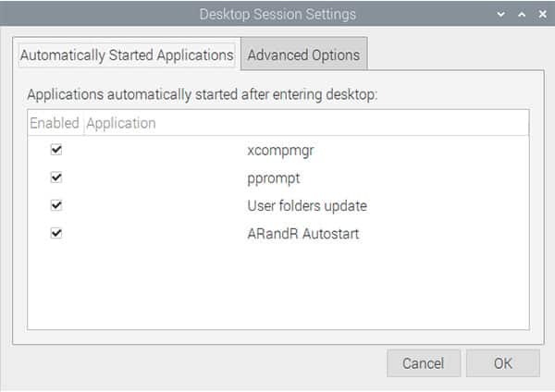555x392 pixels.
Task: Click the applications list description label
Action: (203, 94)
